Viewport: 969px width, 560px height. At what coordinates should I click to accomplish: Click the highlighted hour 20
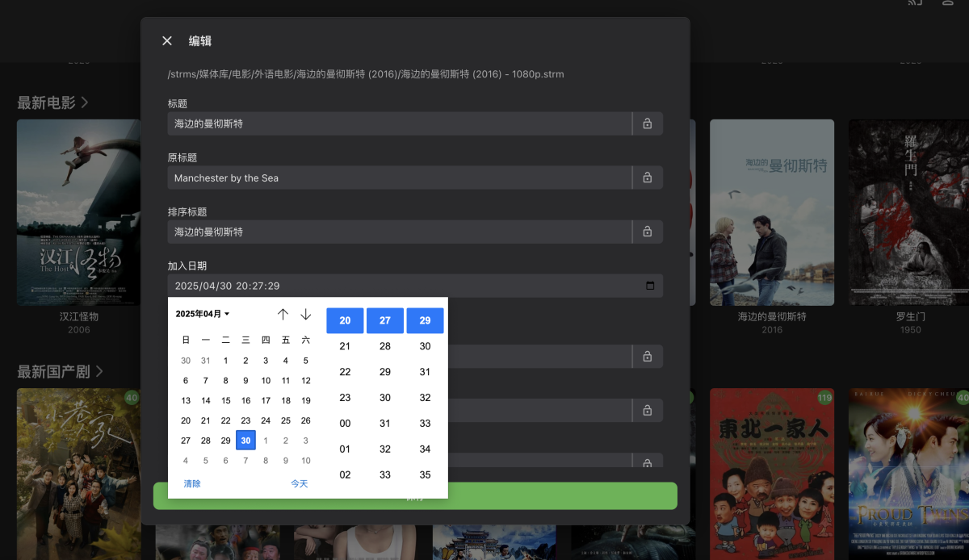(x=345, y=320)
